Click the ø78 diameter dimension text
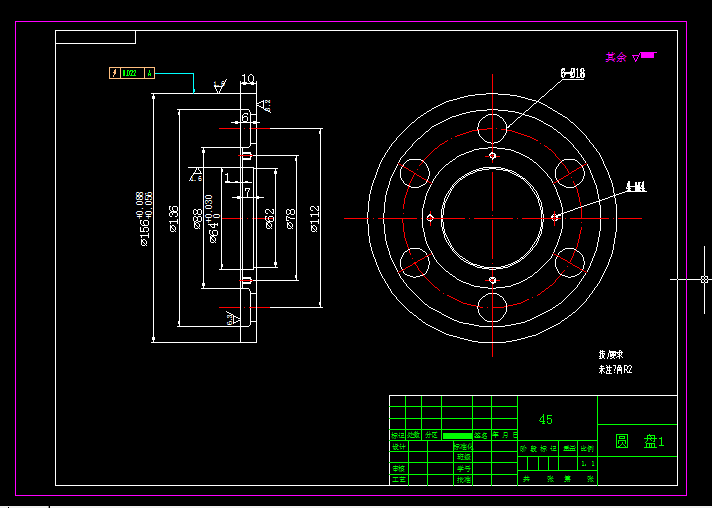The width and height of the screenshot is (712, 508). [x=291, y=219]
